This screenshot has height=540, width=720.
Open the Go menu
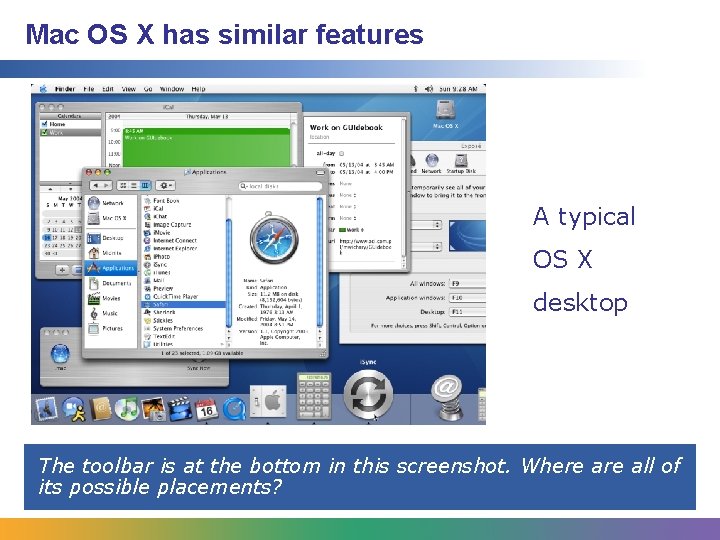coord(148,89)
